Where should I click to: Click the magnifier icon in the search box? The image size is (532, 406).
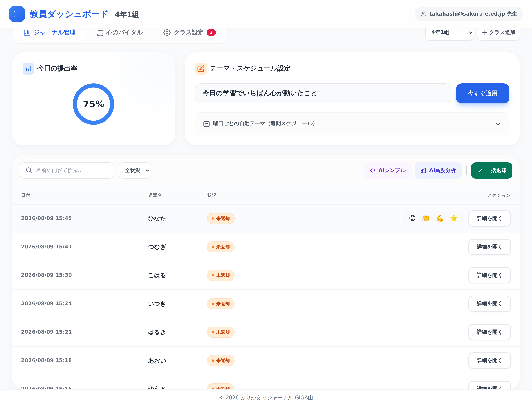29,170
